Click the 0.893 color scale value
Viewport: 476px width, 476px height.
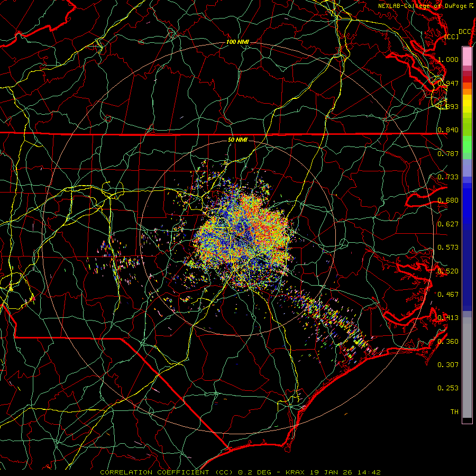448,106
